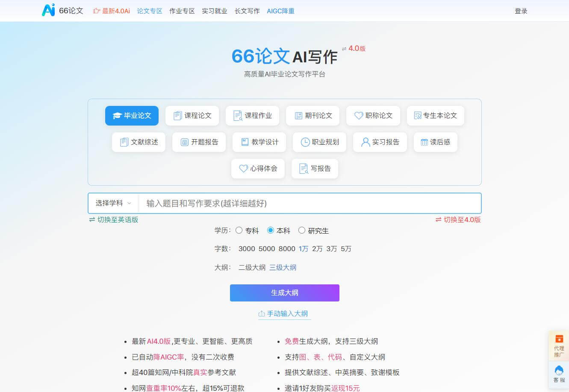Select the 期刊论文 category button

pos(313,116)
